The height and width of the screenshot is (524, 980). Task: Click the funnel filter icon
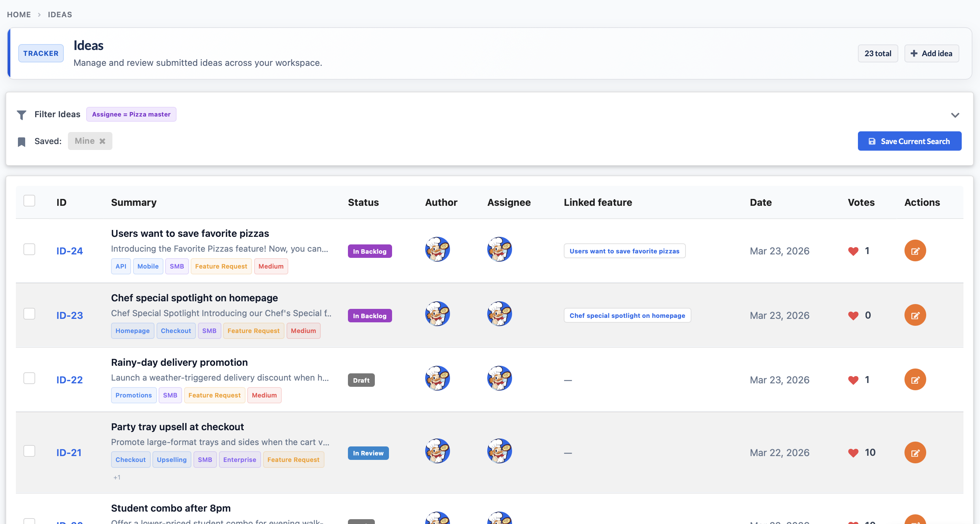(22, 115)
